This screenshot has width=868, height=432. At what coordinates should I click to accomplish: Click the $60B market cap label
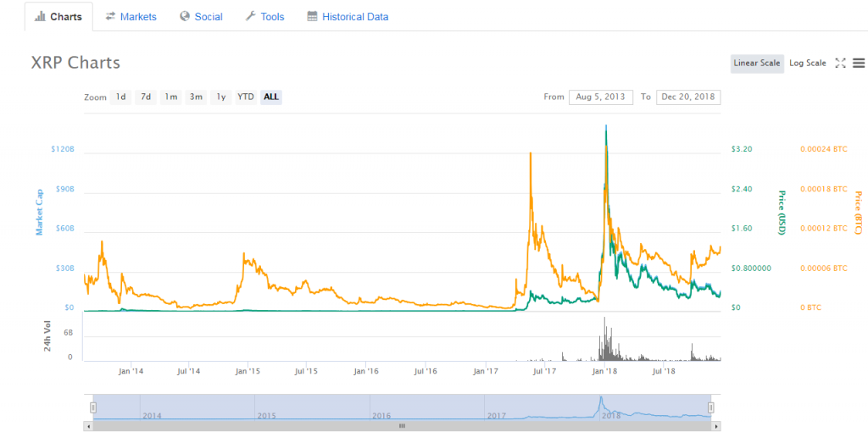[x=64, y=229]
